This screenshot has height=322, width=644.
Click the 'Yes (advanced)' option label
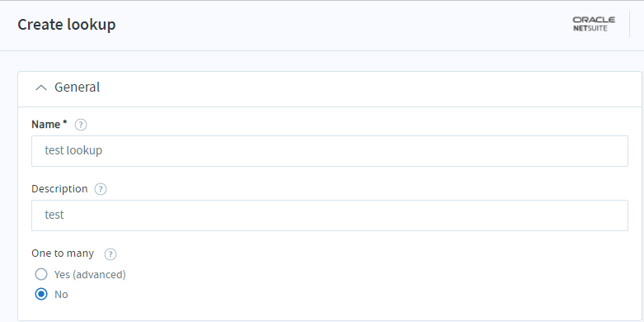coord(90,274)
